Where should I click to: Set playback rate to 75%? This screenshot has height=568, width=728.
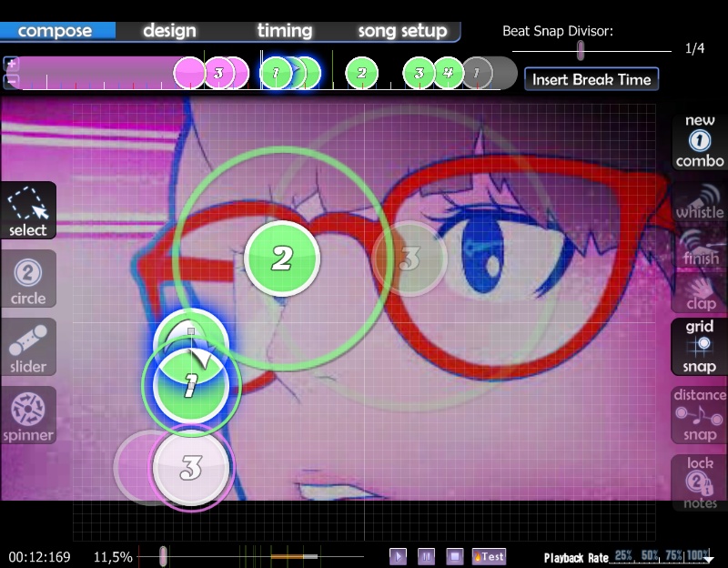(673, 555)
